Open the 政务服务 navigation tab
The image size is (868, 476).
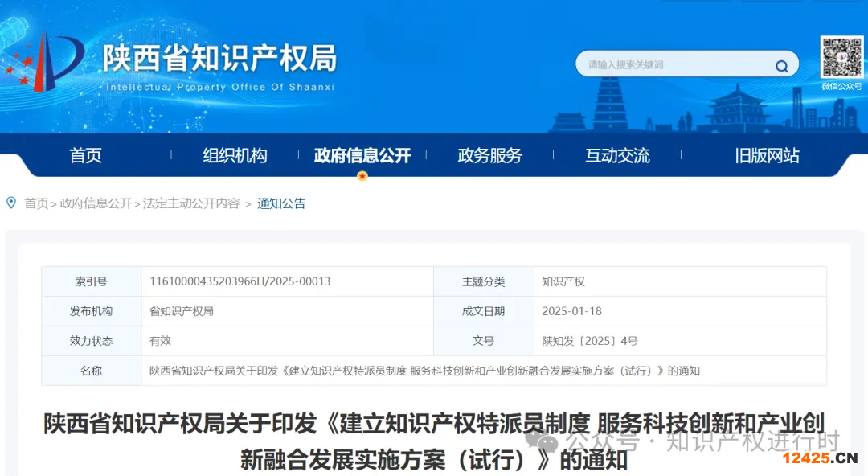[x=489, y=156]
